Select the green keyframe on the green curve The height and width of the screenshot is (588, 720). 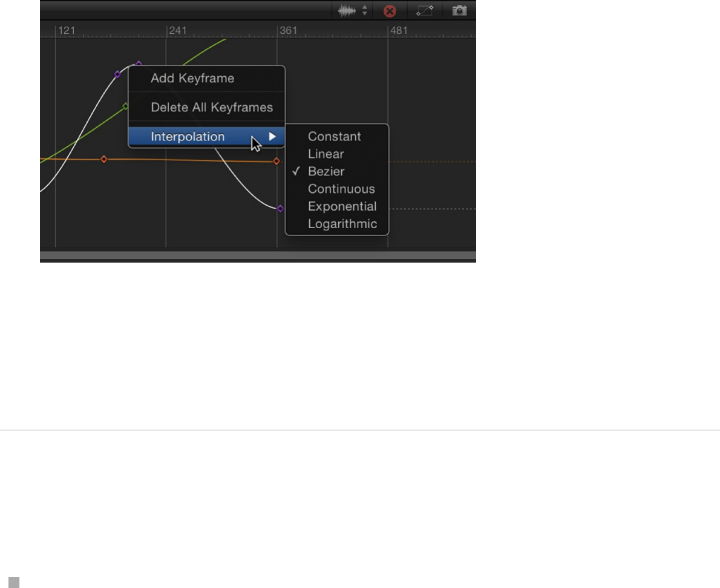125,106
